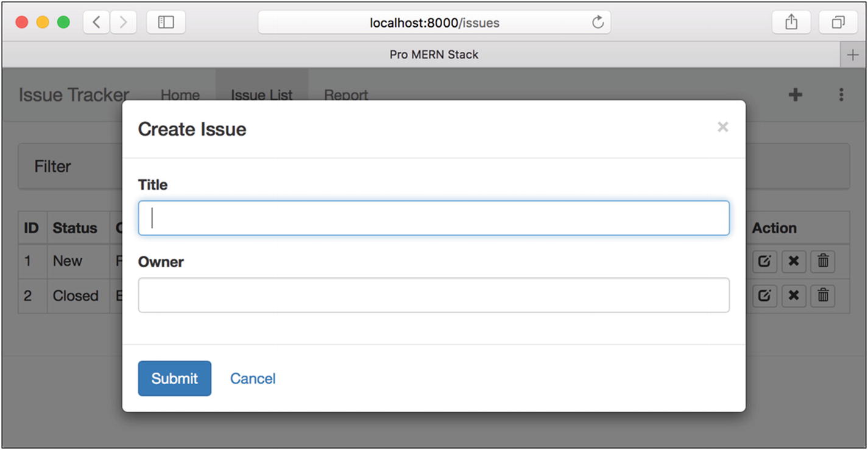The width and height of the screenshot is (868, 450).
Task: Click close icon for issue 2
Action: (794, 296)
